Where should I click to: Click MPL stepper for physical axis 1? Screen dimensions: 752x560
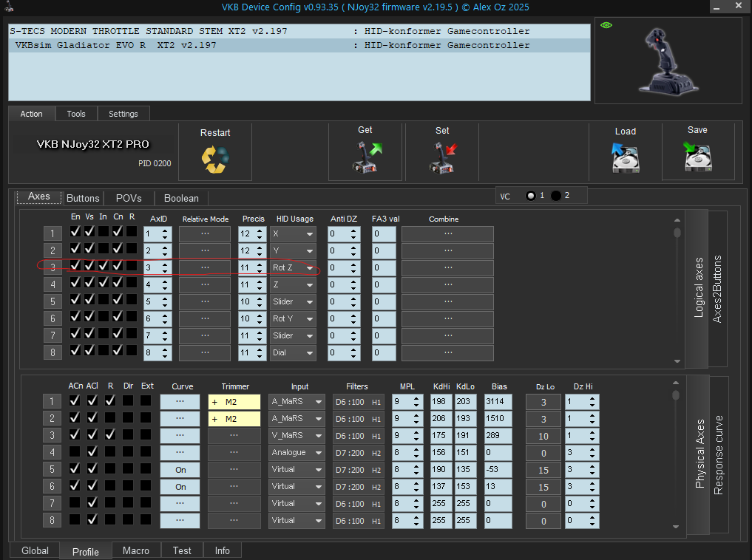[x=416, y=401]
